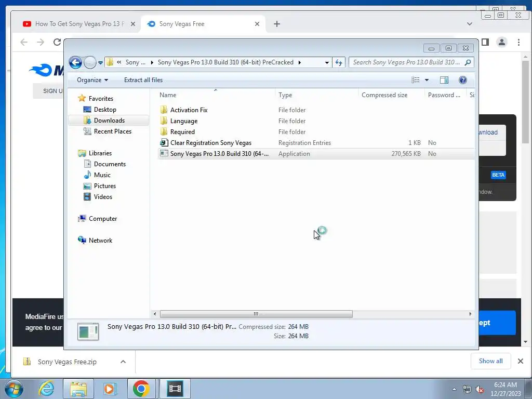Screen dimensions: 532x399
Task: Click the magnifier icon in search box
Action: [468, 62]
